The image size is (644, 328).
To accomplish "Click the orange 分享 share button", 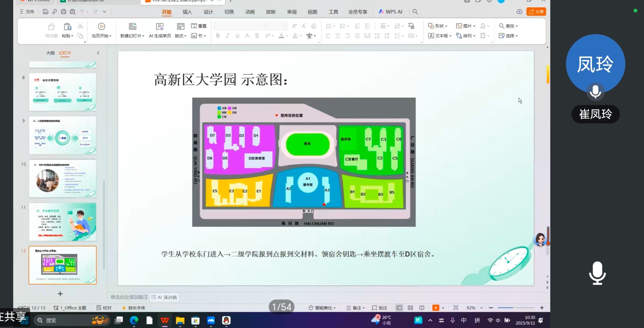I will pyautogui.click(x=536, y=12).
